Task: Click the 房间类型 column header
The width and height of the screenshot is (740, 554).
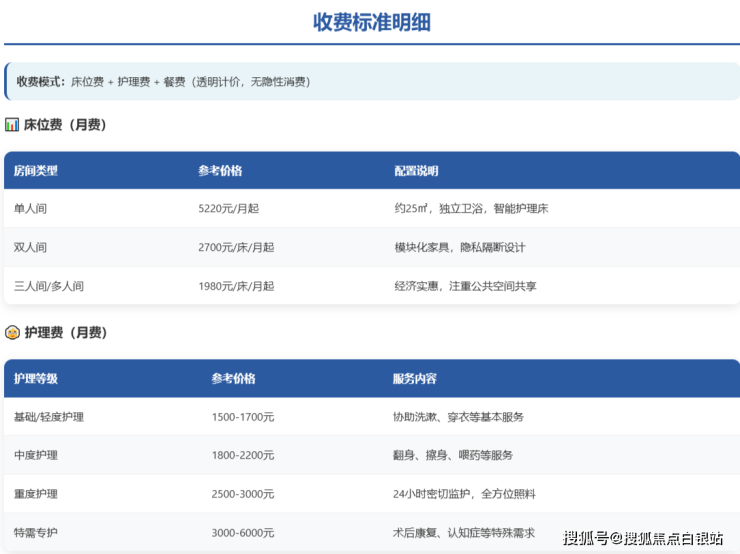Action: pos(36,171)
